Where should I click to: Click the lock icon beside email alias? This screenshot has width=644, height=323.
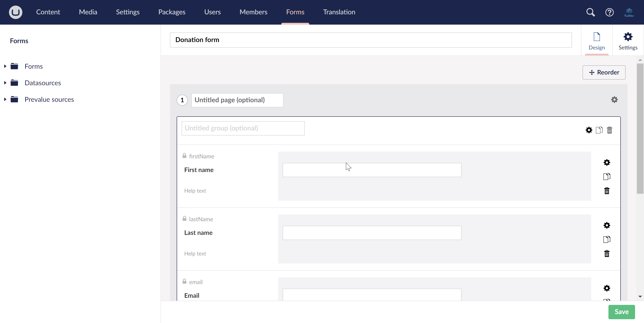tap(184, 281)
